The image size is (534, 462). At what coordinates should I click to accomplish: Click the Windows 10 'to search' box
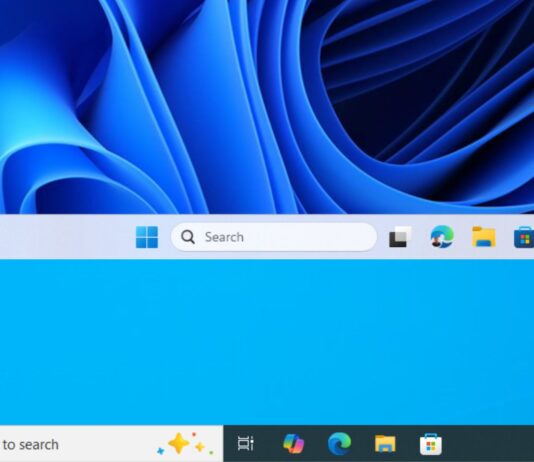(x=111, y=444)
